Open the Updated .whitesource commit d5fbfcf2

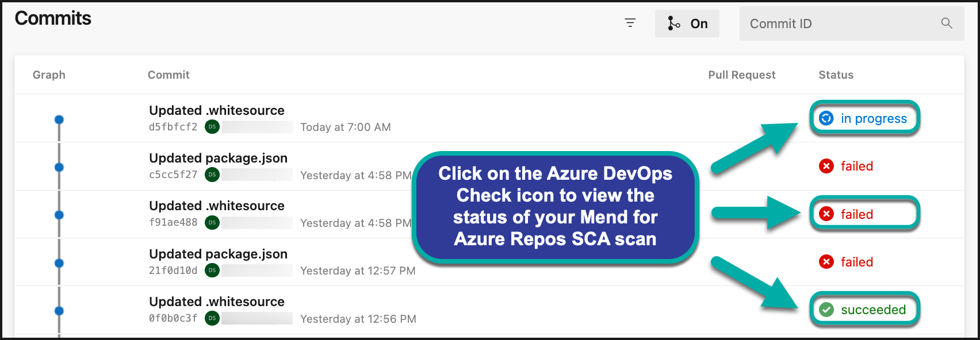tap(217, 110)
